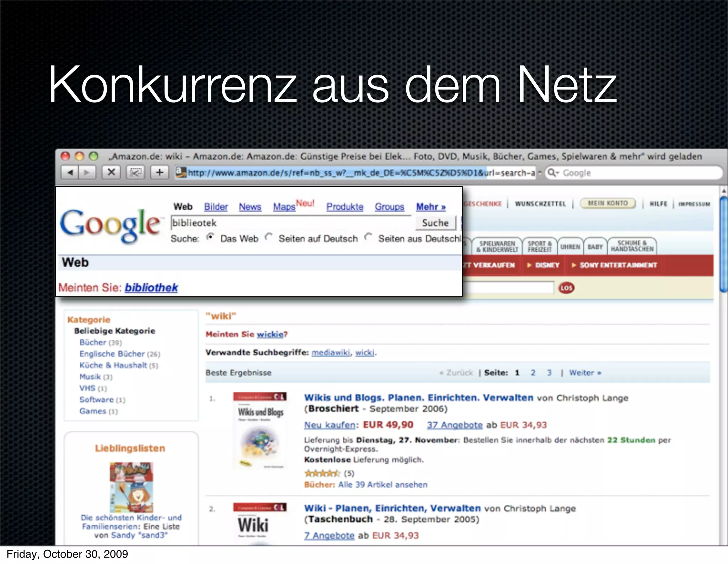The width and height of the screenshot is (728, 564).
Task: Stop page loading with X button
Action: [111, 173]
